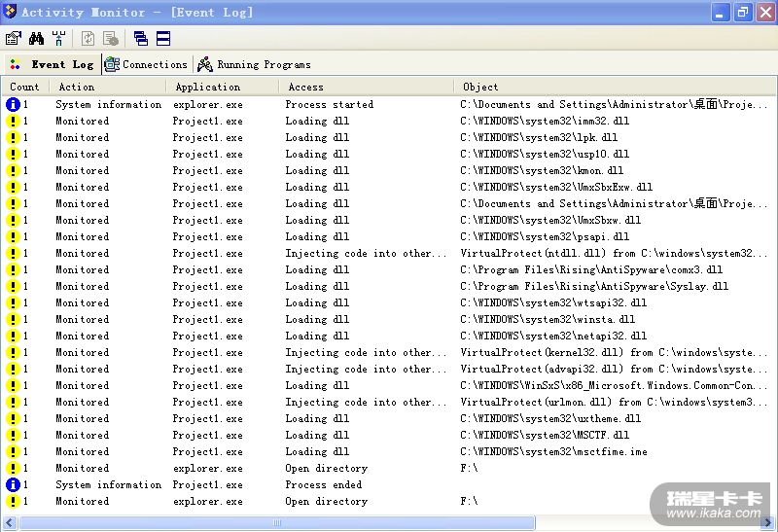Image resolution: width=778 pixels, height=532 pixels.
Task: Click the filter icon next to binoculars
Action: pyautogui.click(x=58, y=38)
